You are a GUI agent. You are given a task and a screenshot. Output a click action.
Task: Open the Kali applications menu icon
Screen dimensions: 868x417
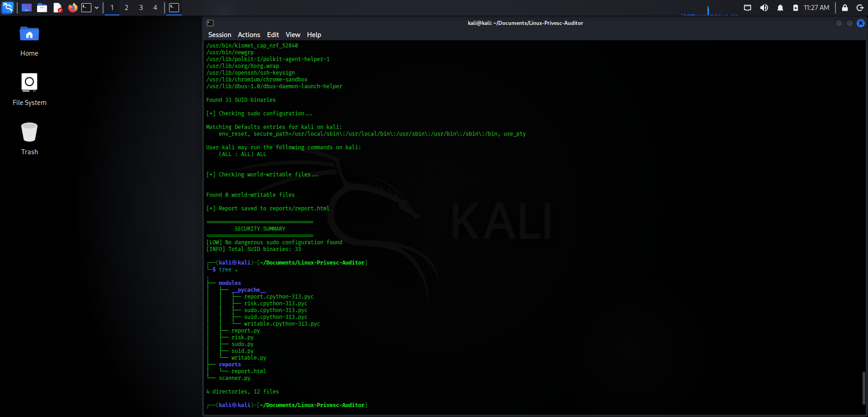[8, 7]
